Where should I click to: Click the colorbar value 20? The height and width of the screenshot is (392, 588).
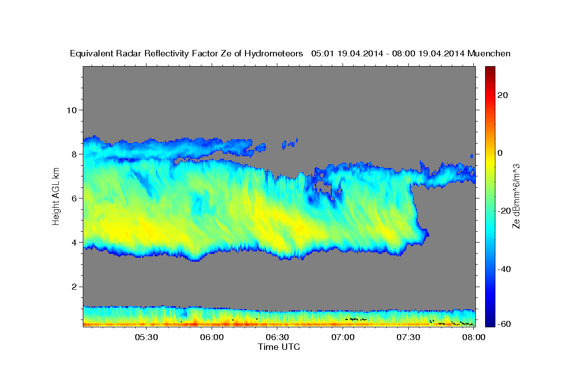502,95
